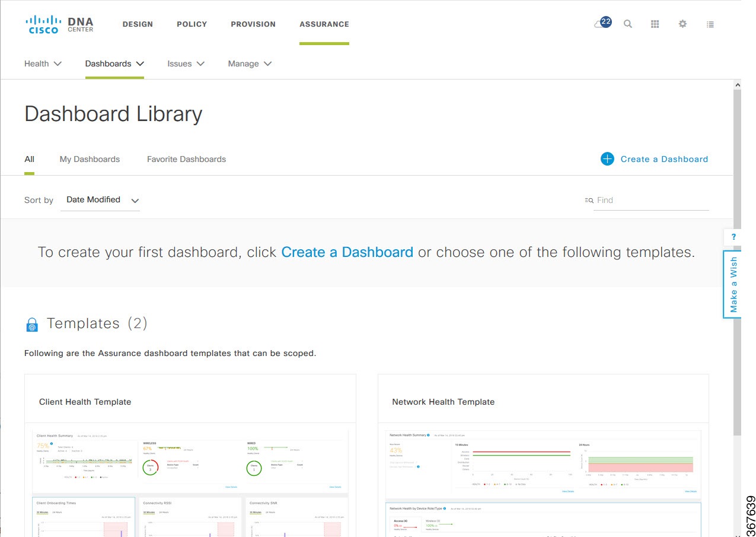The image size is (756, 537).
Task: Click the Make a Wish side button
Action: [x=733, y=284]
